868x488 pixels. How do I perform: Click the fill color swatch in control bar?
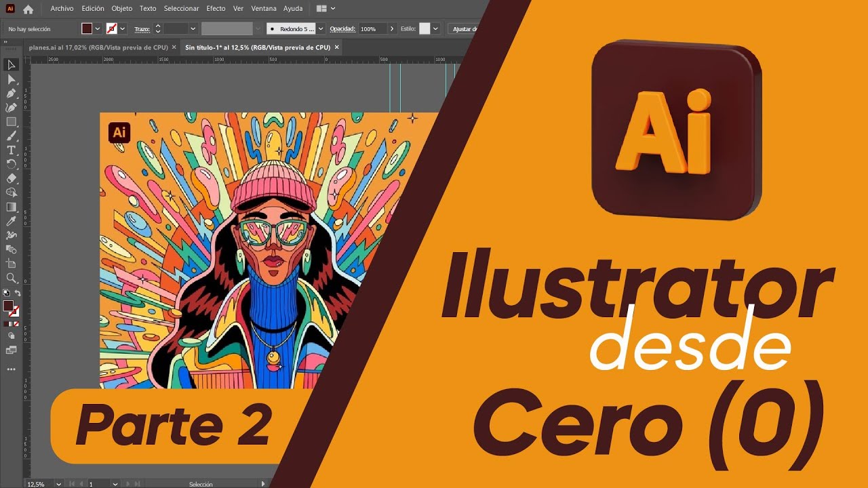point(87,29)
